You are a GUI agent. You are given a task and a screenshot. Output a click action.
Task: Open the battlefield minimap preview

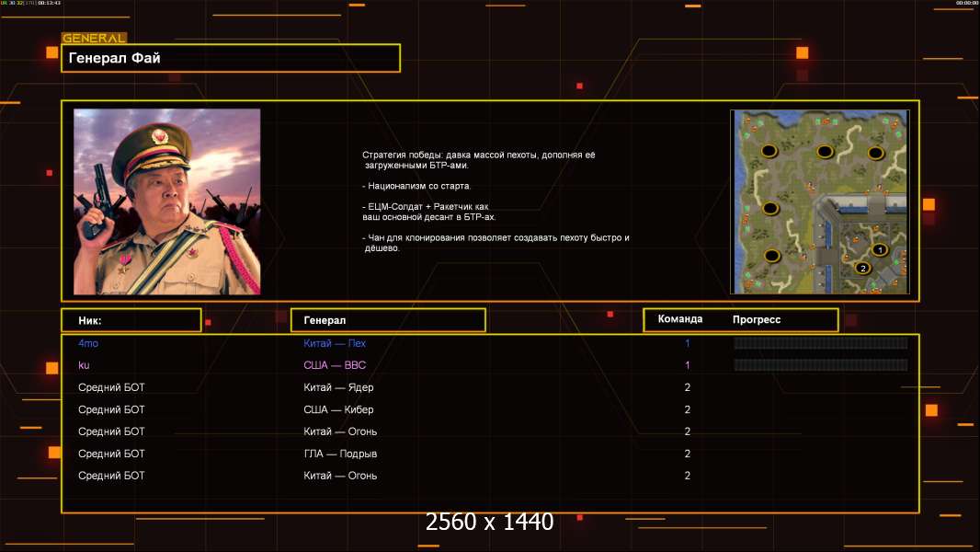click(819, 201)
